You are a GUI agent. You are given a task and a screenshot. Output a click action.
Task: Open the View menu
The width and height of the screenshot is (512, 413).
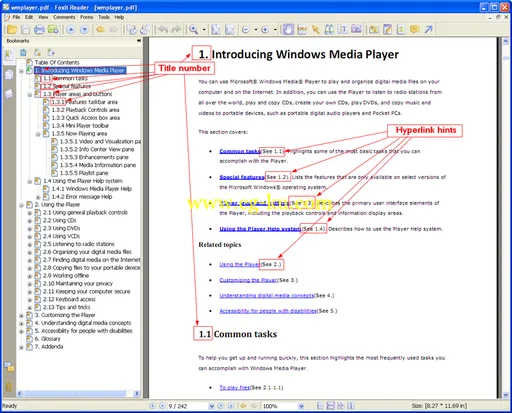point(43,17)
